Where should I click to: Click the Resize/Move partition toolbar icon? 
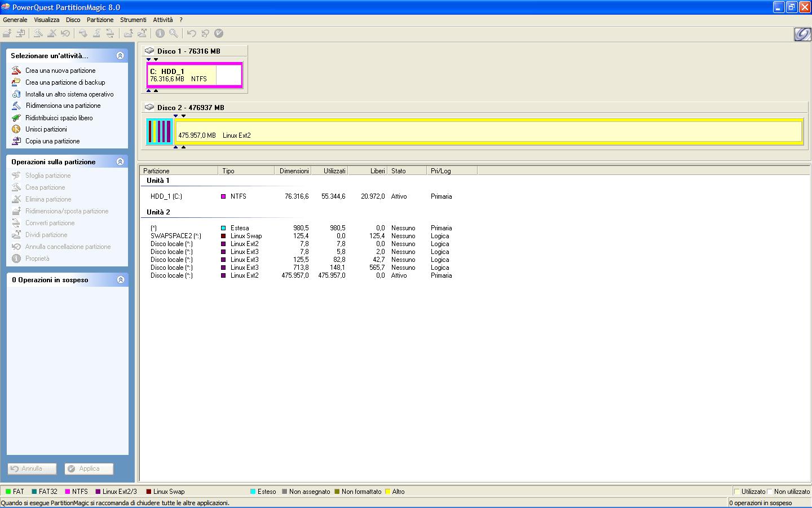point(7,33)
